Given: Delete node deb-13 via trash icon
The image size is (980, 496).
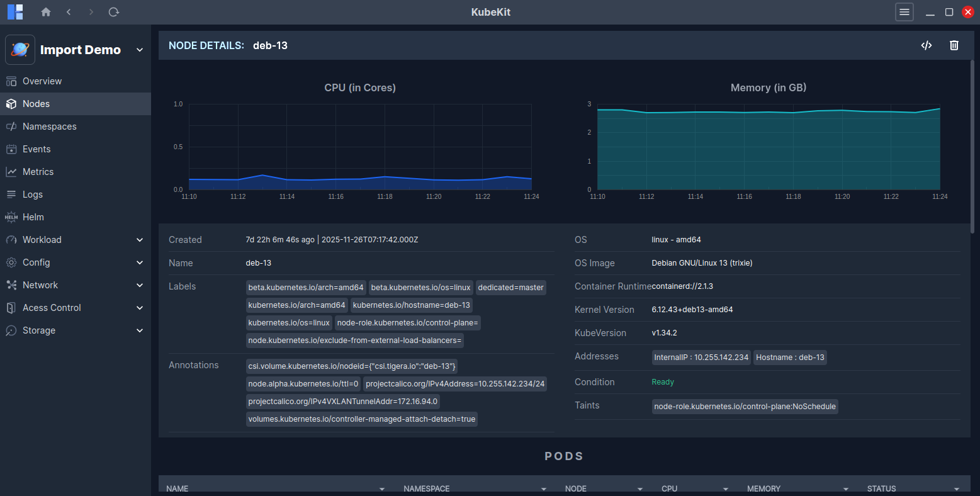Looking at the screenshot, I should (x=954, y=45).
